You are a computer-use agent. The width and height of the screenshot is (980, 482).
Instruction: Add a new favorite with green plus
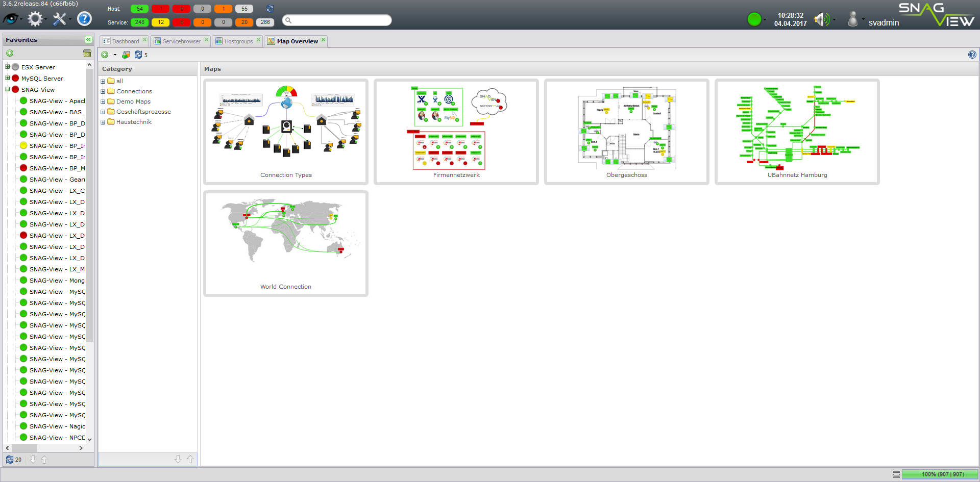pos(10,53)
